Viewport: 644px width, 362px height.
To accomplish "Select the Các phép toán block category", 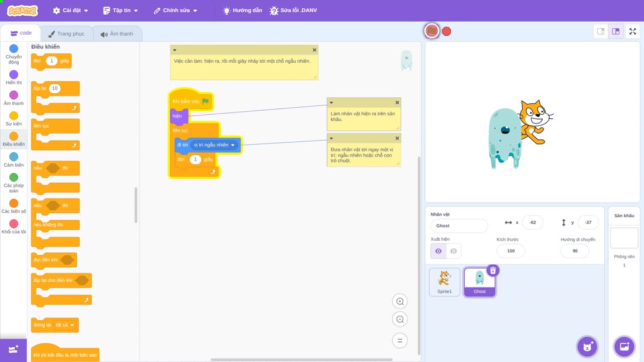I will tap(13, 183).
